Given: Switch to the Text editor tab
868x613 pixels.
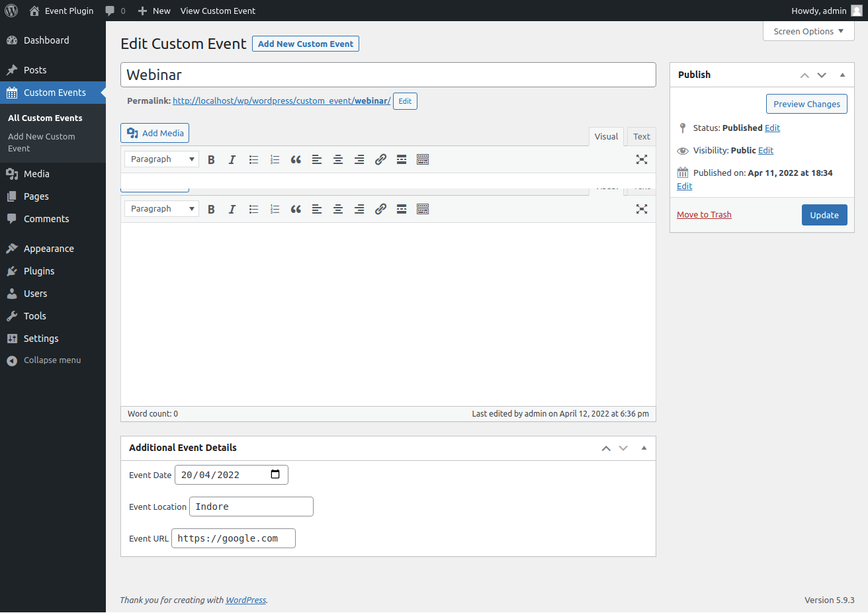Looking at the screenshot, I should click(x=641, y=136).
